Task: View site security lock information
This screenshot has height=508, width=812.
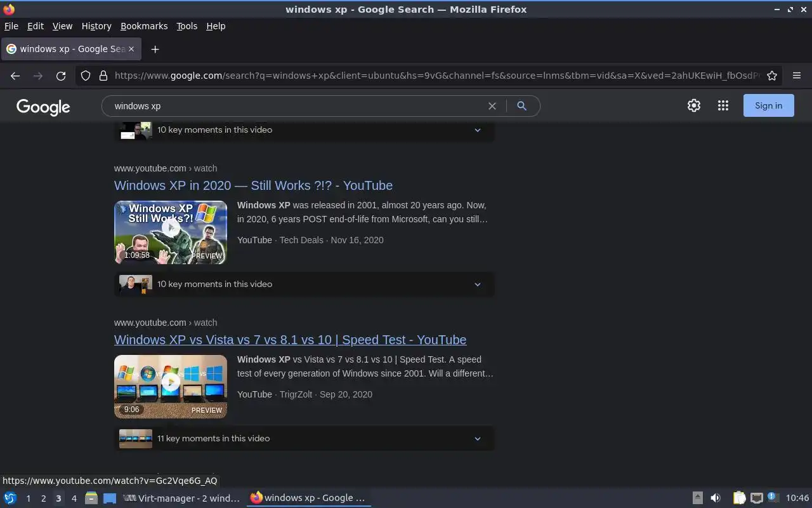Action: (x=103, y=76)
